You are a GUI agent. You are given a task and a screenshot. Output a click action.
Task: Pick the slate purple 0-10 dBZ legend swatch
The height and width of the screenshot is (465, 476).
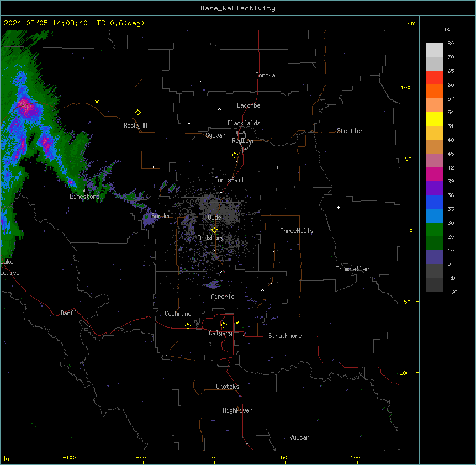coord(434,257)
